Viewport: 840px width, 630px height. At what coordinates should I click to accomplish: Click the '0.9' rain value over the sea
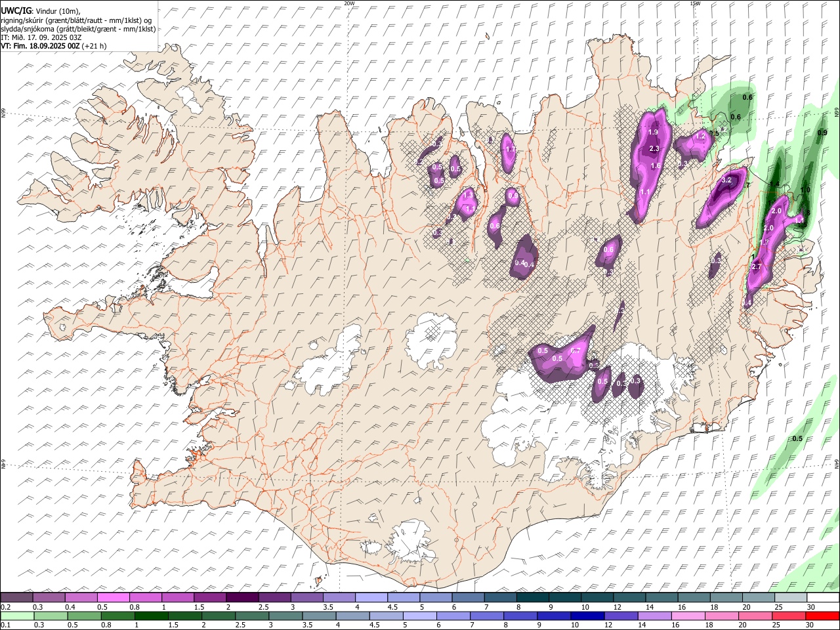[822, 133]
